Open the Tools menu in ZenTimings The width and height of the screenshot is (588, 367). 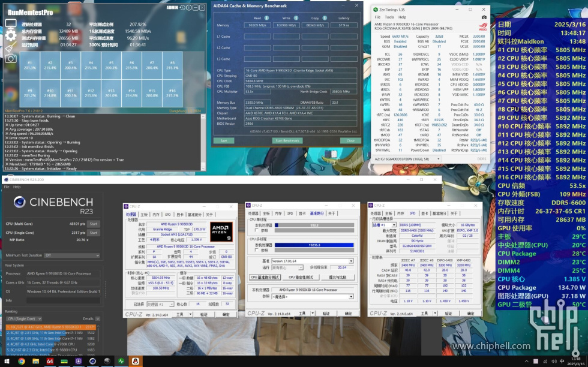(389, 17)
